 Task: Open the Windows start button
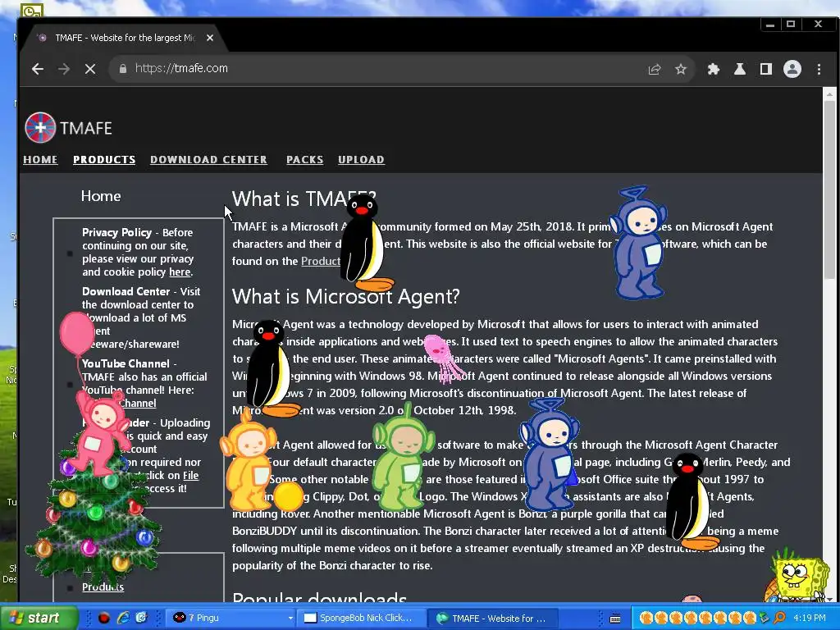pos(39,618)
